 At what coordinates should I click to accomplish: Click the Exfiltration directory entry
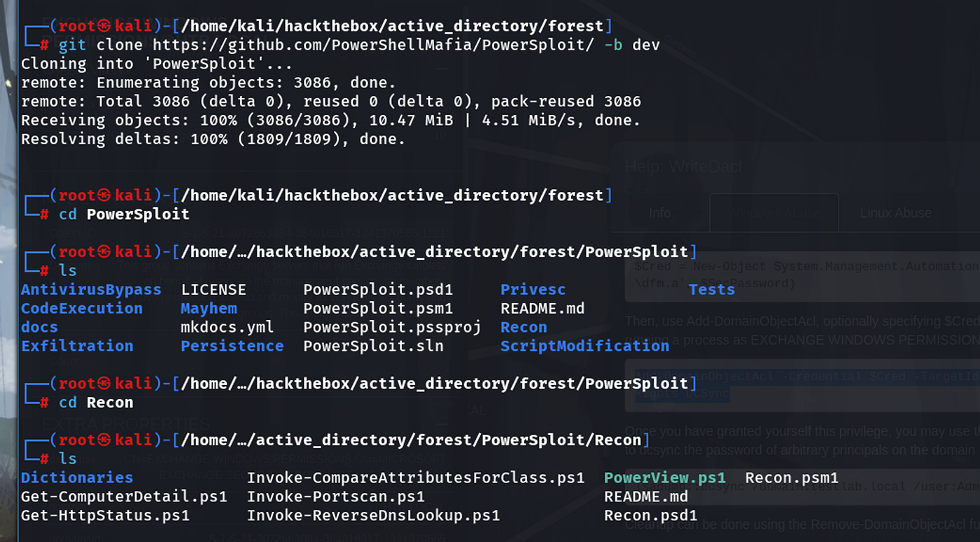click(x=77, y=346)
